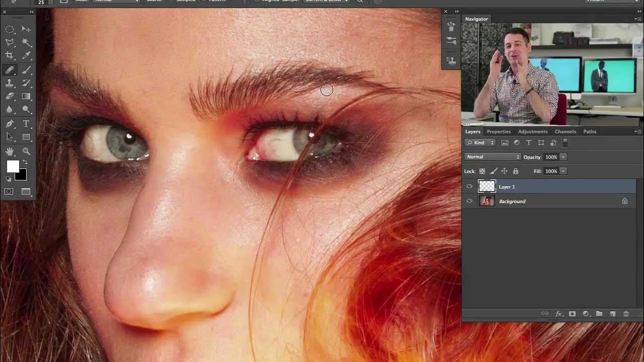This screenshot has height=362, width=644.
Task: Select the Magic Wand tool
Action: pos(26,43)
